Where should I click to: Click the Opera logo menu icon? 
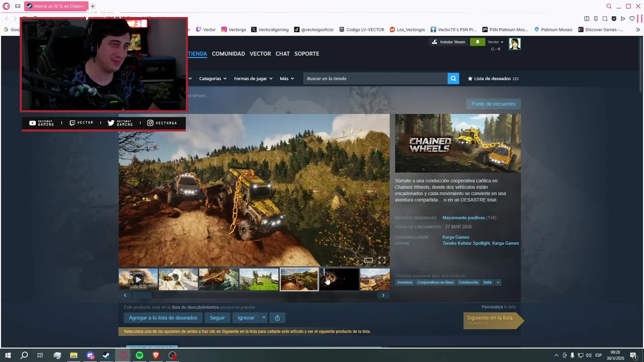[x=6, y=6]
